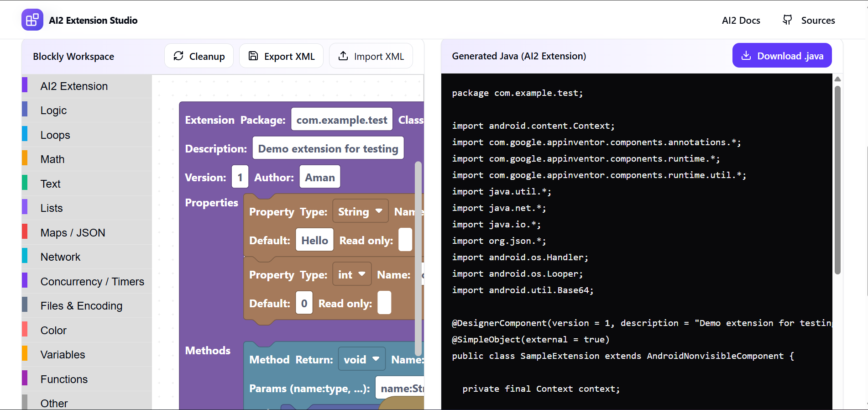Select the Color toolbox category
This screenshot has width=868, height=410.
point(53,331)
